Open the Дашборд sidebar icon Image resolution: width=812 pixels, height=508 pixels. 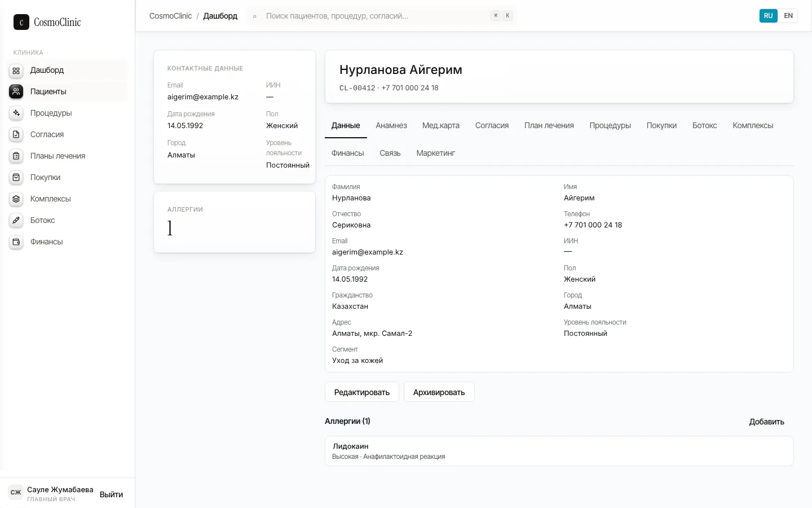pyautogui.click(x=16, y=71)
